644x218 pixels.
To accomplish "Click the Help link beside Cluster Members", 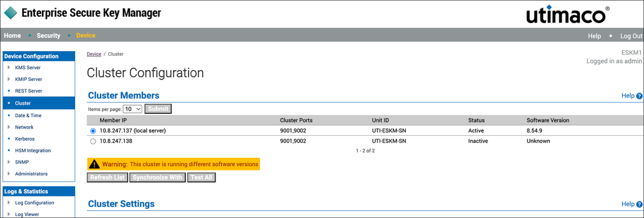I will click(628, 96).
